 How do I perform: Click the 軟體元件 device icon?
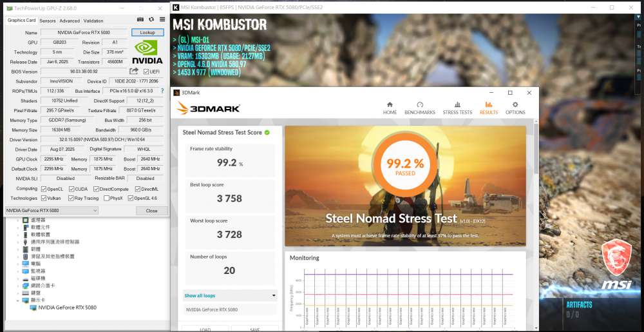click(26, 227)
